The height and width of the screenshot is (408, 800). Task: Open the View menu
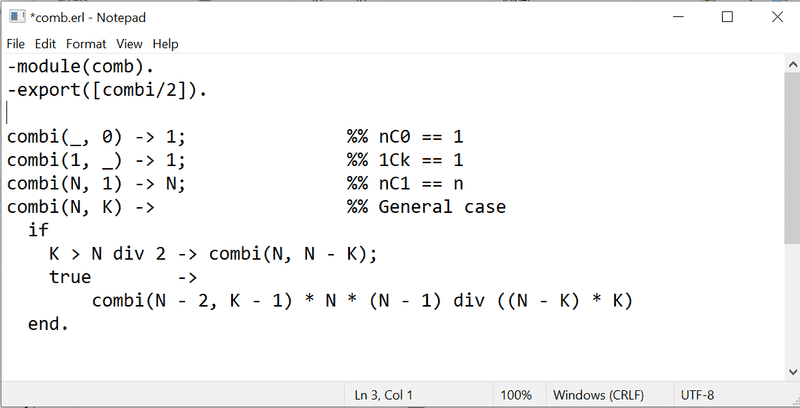click(129, 44)
